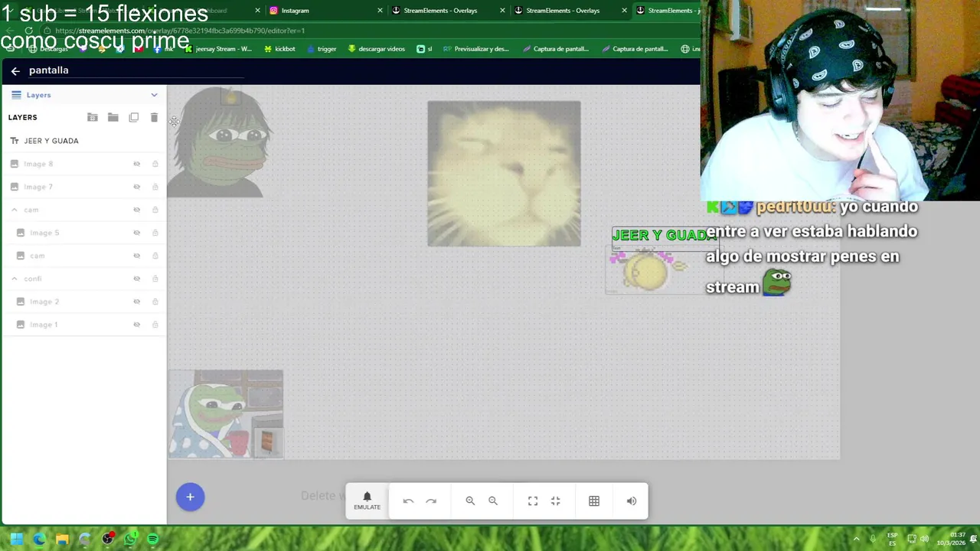Toggle lock on Image 5 layer

(x=155, y=233)
